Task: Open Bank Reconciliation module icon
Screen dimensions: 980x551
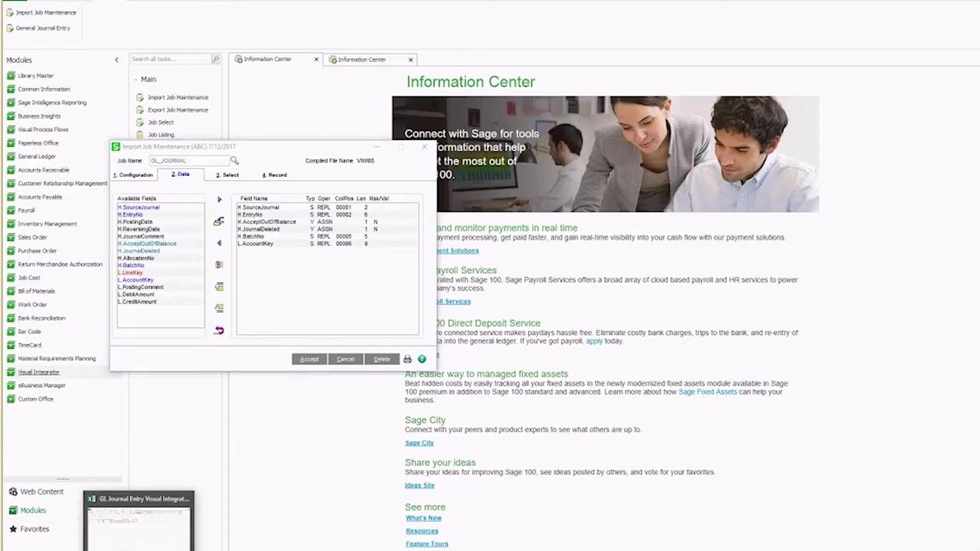Action: [11, 318]
